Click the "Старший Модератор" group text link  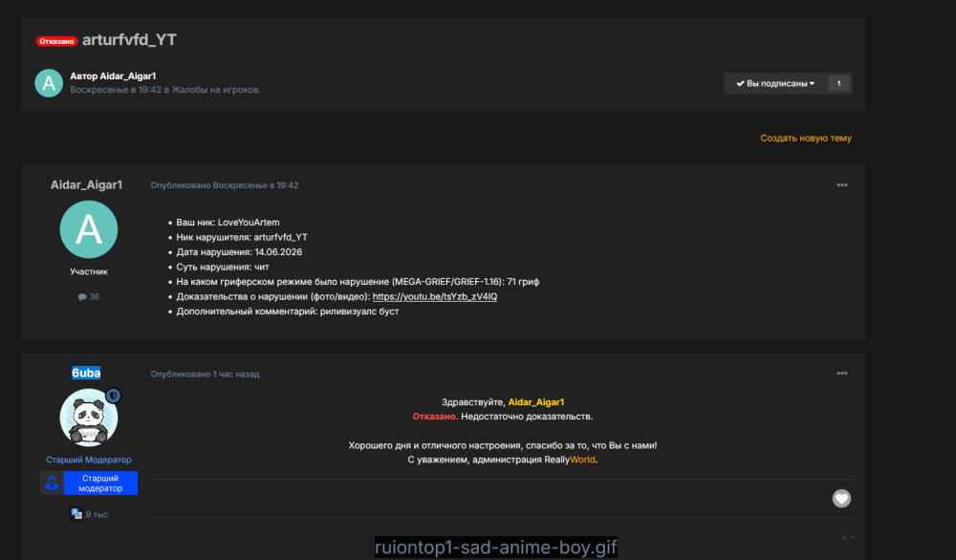tap(89, 460)
